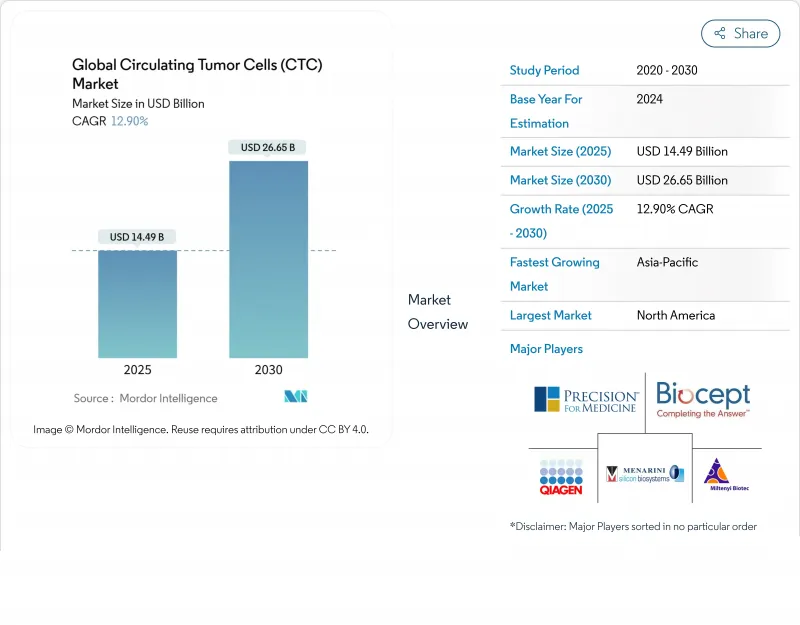Click the Study Period row label

pos(544,70)
